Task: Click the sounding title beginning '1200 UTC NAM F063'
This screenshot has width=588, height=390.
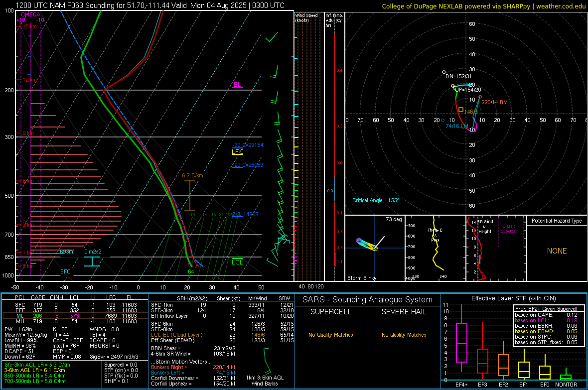Action: (x=150, y=5)
